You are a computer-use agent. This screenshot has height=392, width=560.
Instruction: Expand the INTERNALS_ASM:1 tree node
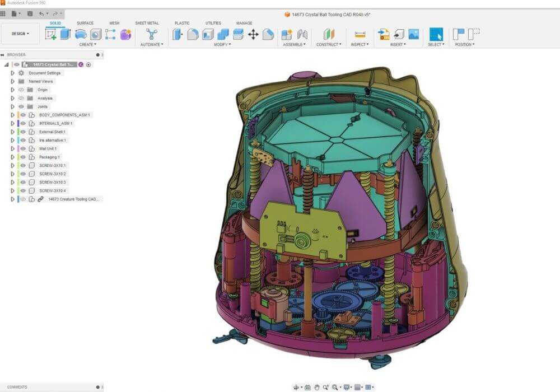point(12,123)
